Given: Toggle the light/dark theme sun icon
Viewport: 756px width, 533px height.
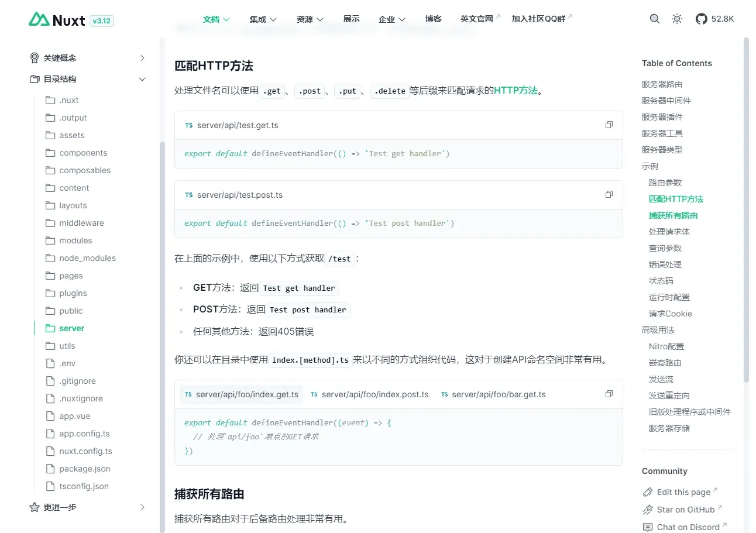Looking at the screenshot, I should 677,19.
